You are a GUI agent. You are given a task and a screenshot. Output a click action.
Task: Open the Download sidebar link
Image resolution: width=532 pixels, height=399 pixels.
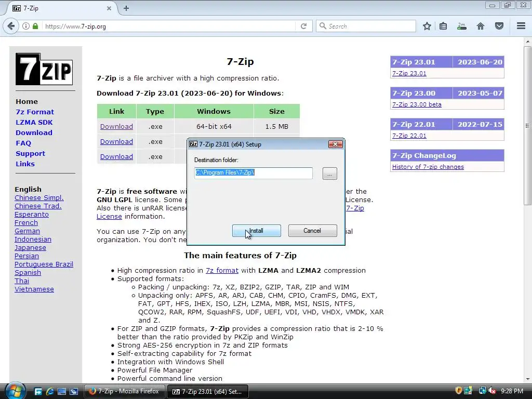click(x=34, y=132)
